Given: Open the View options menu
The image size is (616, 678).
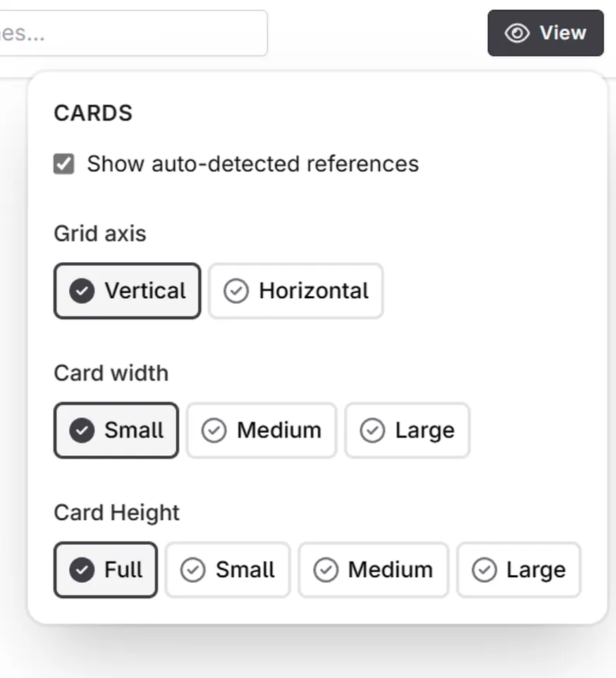Looking at the screenshot, I should click(x=546, y=32).
